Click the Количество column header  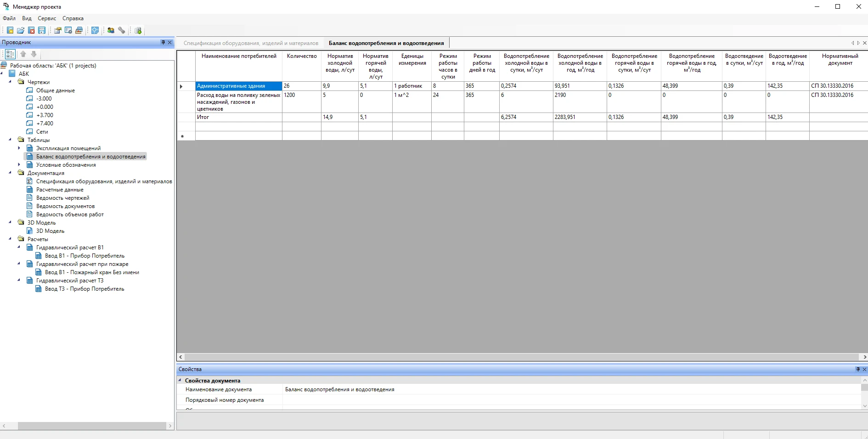pos(302,56)
